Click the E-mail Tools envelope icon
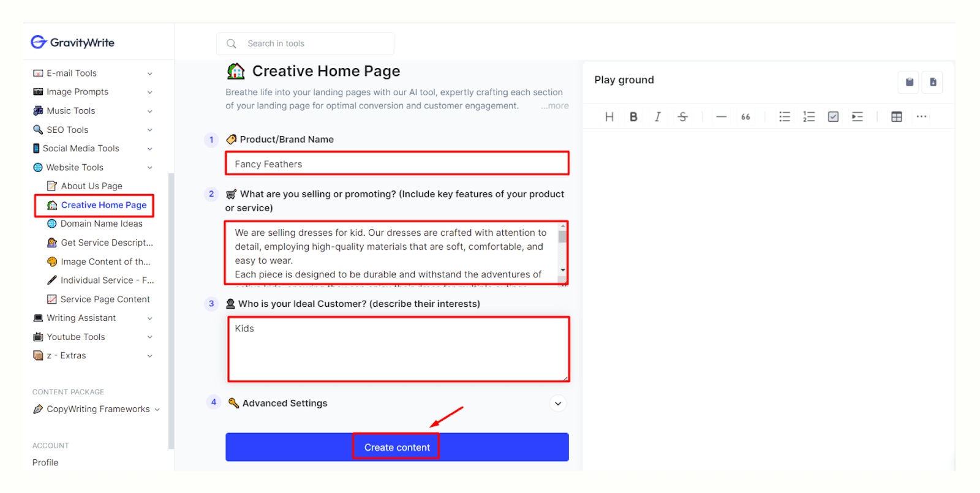Image resolution: width=980 pixels, height=493 pixels. point(38,73)
